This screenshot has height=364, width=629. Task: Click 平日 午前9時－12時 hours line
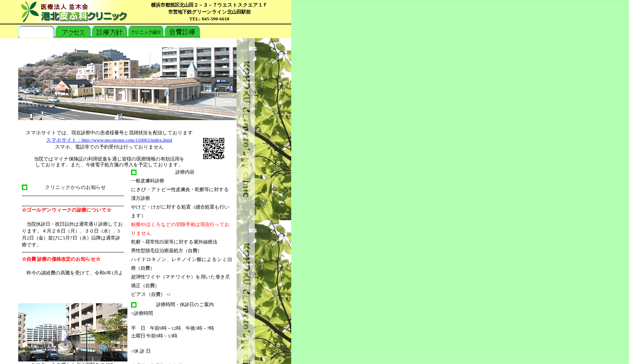(173, 328)
